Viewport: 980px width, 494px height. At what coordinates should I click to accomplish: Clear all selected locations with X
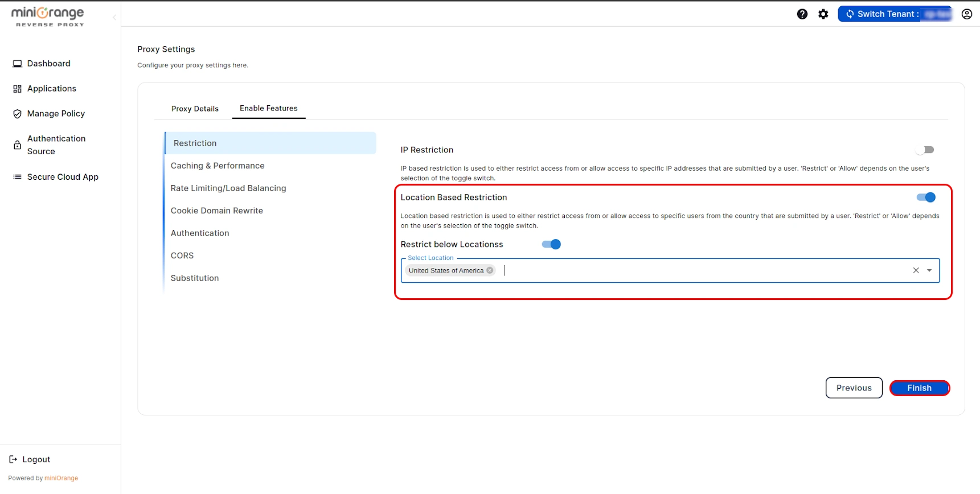916,270
